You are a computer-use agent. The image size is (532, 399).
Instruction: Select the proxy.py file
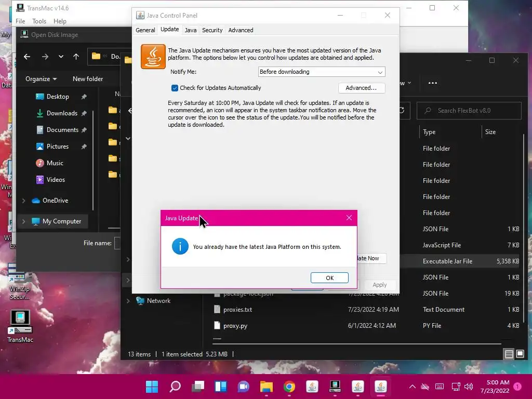click(x=235, y=326)
